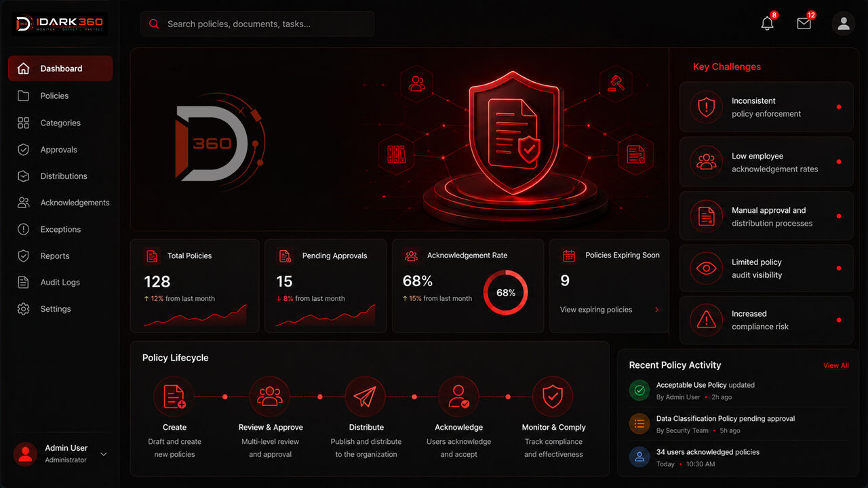The image size is (868, 488).
Task: Open the mail envelope icon
Action: tap(804, 24)
